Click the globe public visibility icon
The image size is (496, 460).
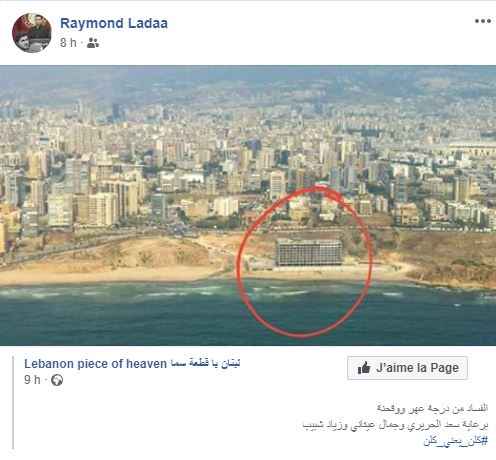(x=57, y=380)
